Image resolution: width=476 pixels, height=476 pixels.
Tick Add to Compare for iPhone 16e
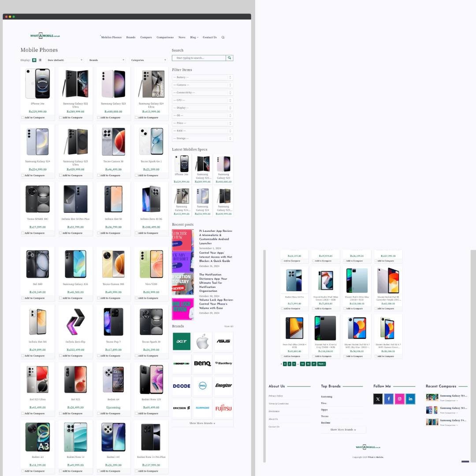[23, 118]
